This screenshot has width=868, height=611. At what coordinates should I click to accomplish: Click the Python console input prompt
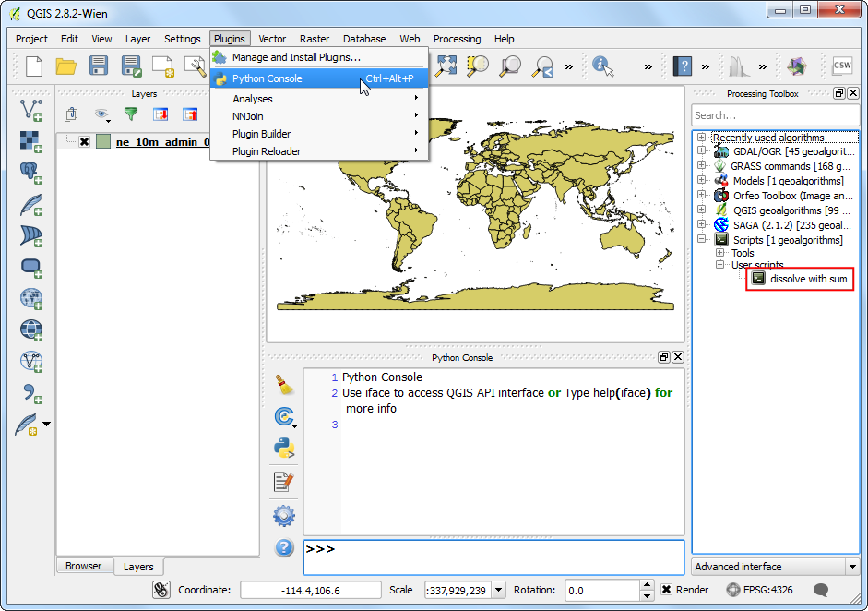coord(493,557)
